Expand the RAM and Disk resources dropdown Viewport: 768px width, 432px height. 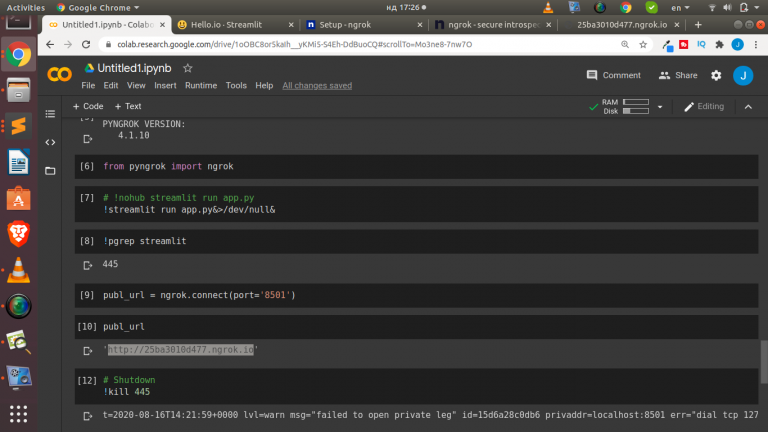(661, 106)
